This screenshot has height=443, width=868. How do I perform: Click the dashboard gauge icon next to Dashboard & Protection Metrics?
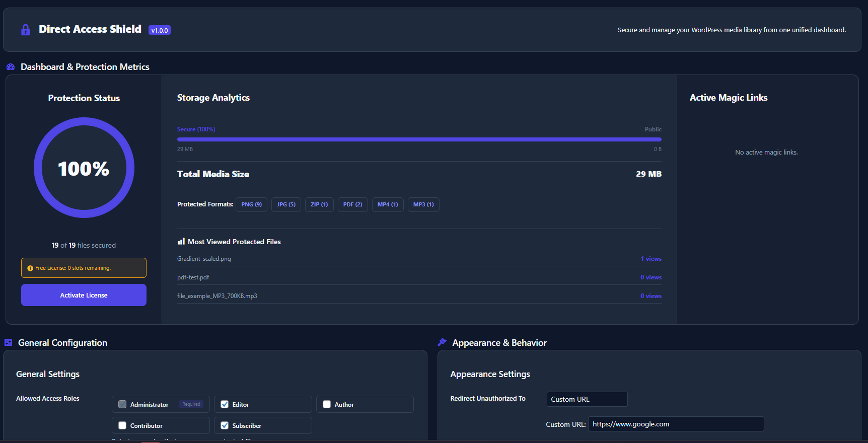click(11, 67)
